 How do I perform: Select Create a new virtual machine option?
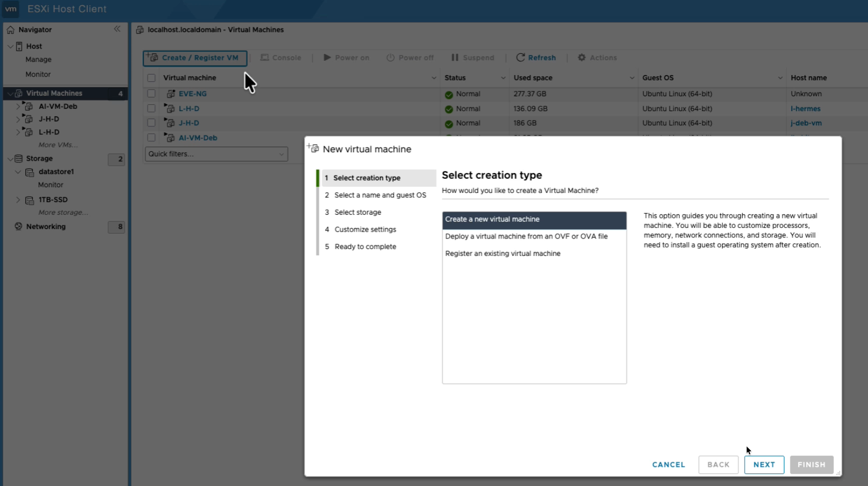(534, 219)
